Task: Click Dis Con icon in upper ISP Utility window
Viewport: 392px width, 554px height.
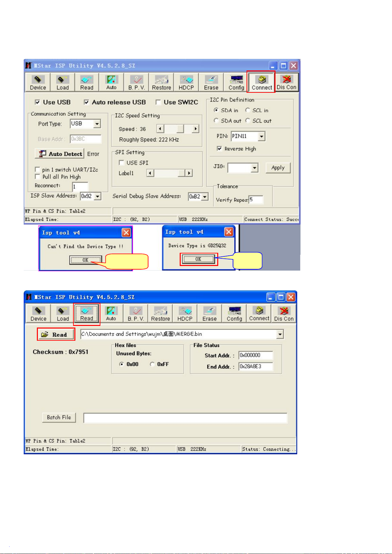Action: tap(286, 82)
